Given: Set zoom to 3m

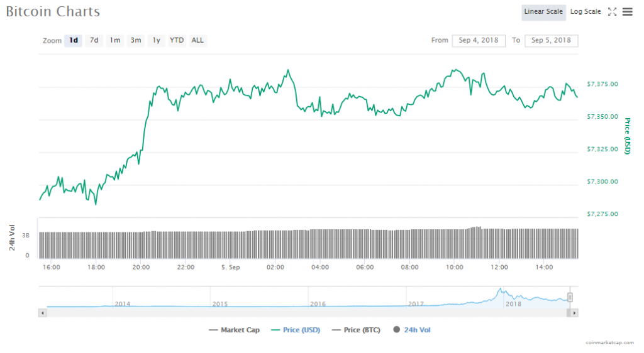Looking at the screenshot, I should tap(135, 40).
